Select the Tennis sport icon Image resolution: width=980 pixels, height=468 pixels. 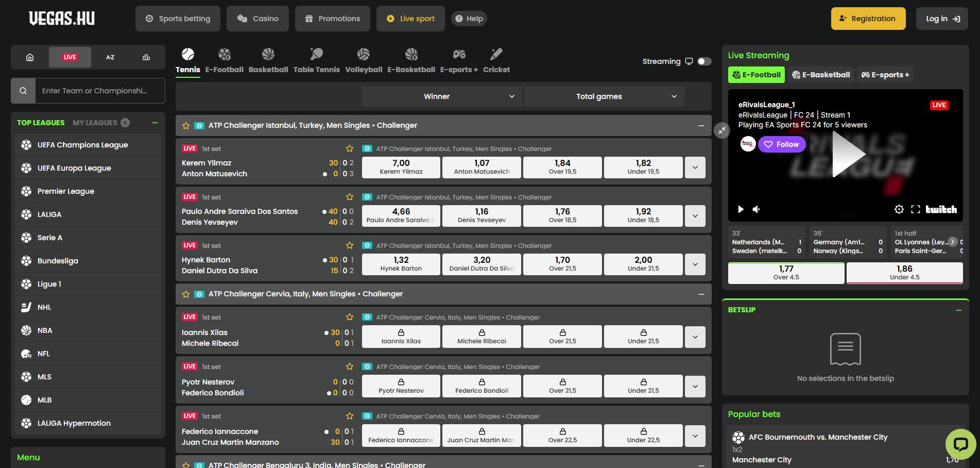pyautogui.click(x=188, y=54)
